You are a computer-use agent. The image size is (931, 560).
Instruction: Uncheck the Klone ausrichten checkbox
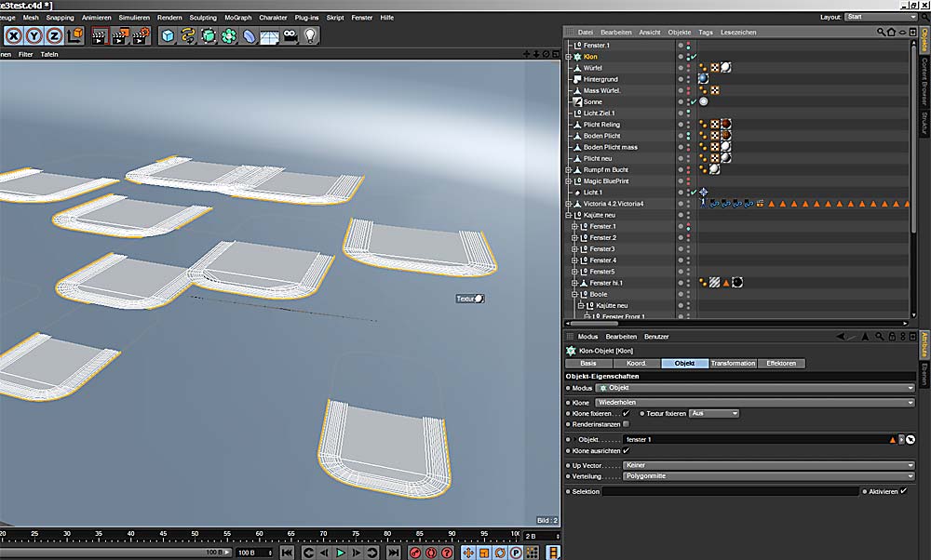click(626, 450)
